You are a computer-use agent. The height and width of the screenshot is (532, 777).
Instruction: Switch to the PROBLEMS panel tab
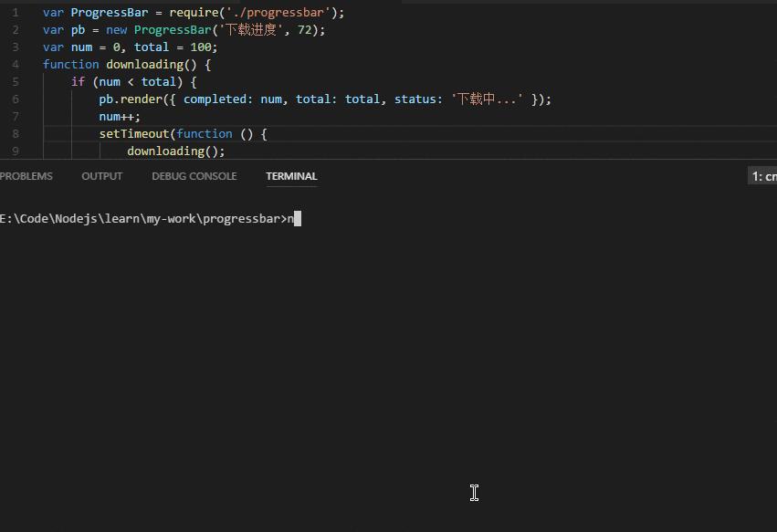pyautogui.click(x=26, y=176)
